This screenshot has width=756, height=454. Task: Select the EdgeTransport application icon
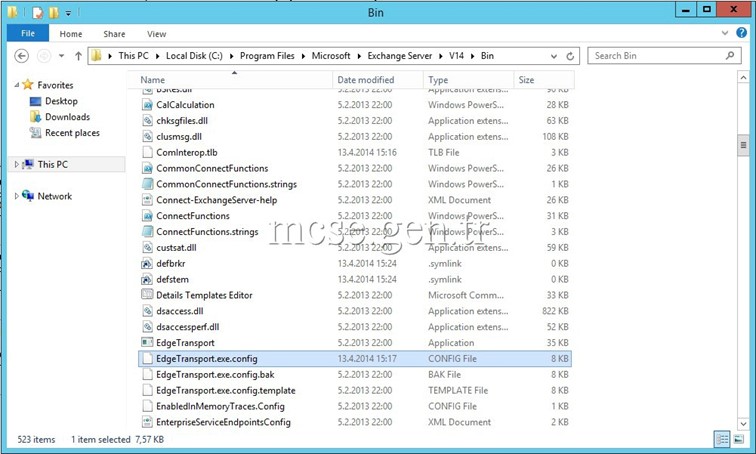(x=147, y=342)
